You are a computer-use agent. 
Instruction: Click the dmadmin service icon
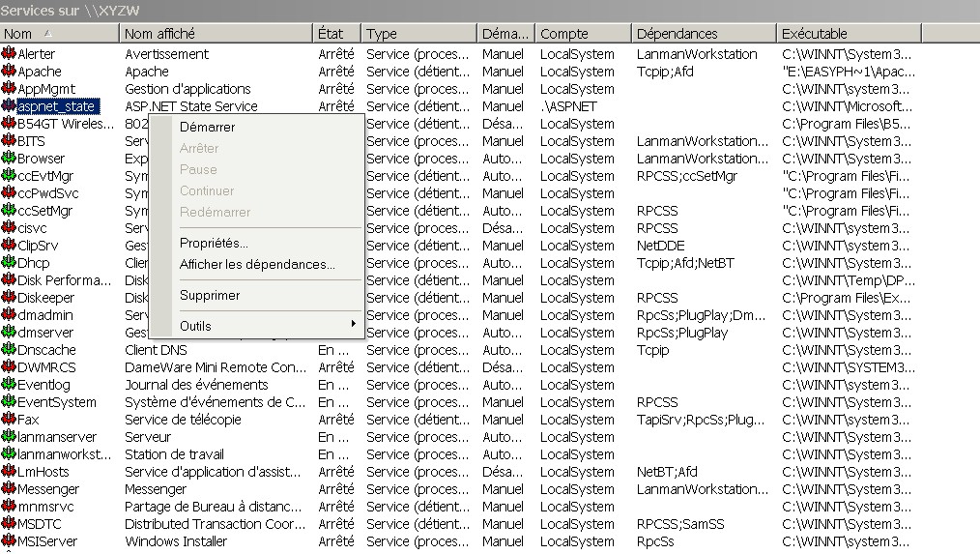pyautogui.click(x=9, y=315)
